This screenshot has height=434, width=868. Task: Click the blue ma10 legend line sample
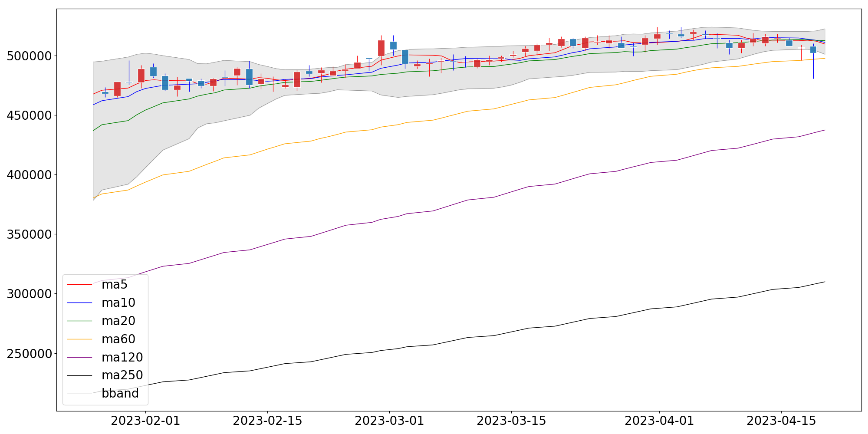[x=80, y=303]
